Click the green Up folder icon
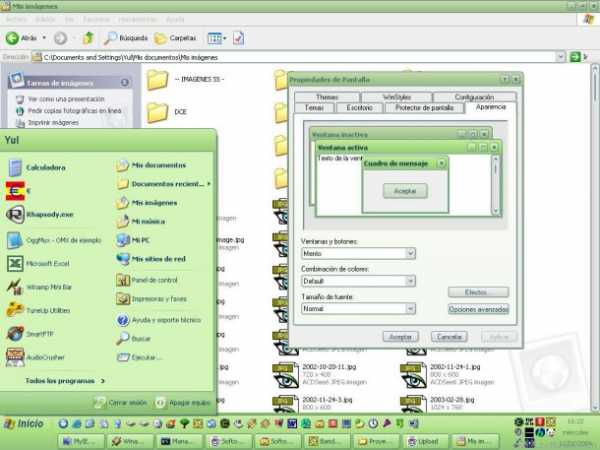 88,38
